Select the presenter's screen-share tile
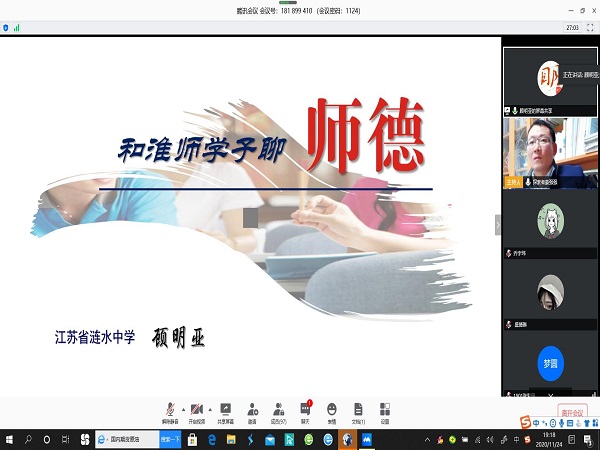The width and height of the screenshot is (600, 450). tap(550, 82)
